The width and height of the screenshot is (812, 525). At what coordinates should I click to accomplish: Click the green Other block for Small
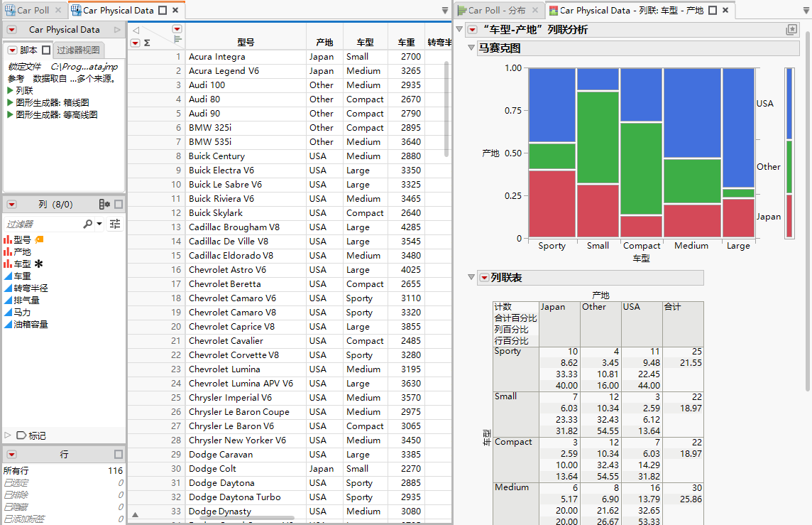598,137
